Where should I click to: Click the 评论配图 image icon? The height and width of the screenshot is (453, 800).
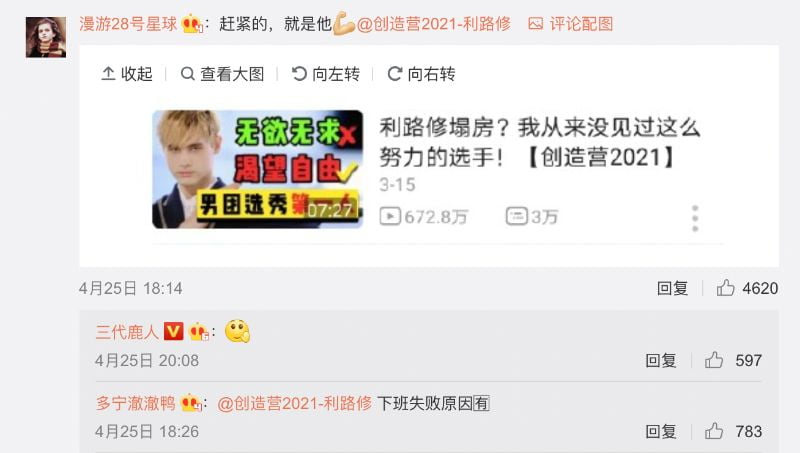point(536,23)
